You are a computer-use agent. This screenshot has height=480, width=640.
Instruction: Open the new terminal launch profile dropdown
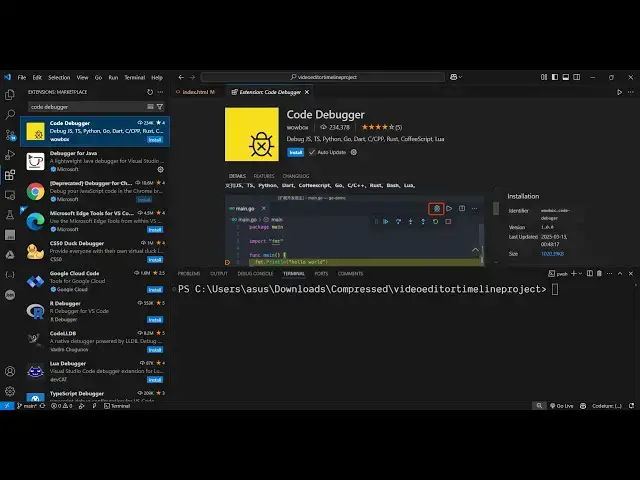pos(580,273)
